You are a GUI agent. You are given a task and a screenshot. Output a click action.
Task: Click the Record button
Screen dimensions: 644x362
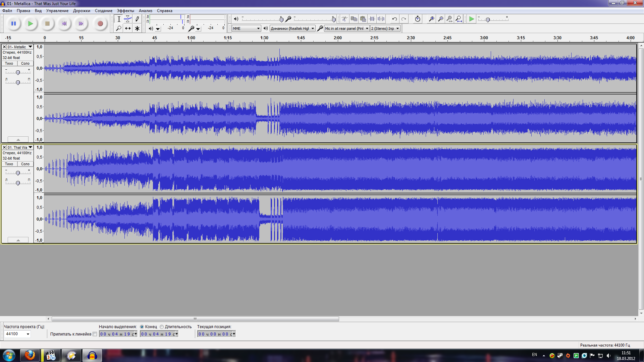coord(100,23)
